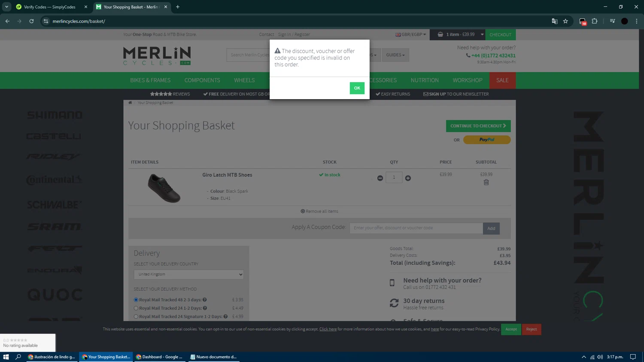Accept cookies with the Accept button
The height and width of the screenshot is (362, 644).
pos(511,329)
